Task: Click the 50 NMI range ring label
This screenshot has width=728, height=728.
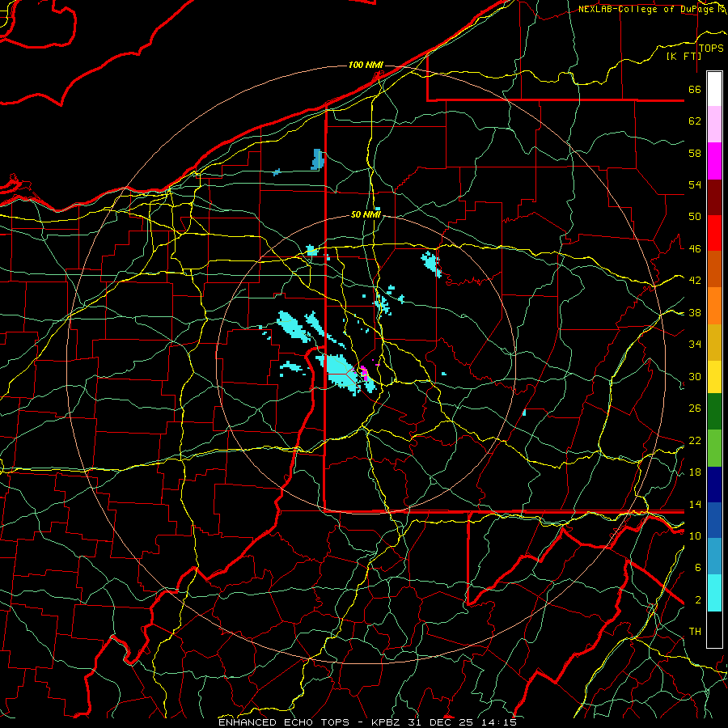Action: point(366,214)
